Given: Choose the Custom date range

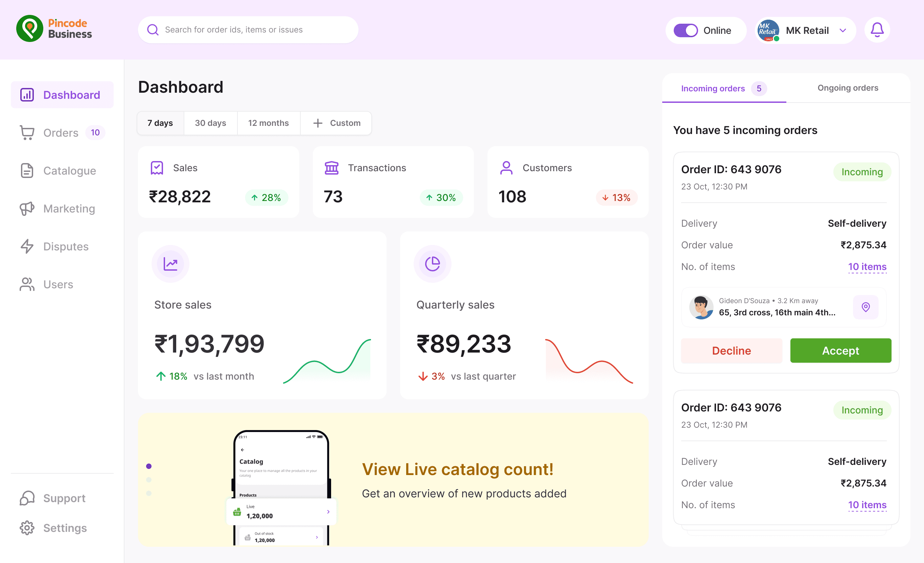Looking at the screenshot, I should (x=336, y=123).
